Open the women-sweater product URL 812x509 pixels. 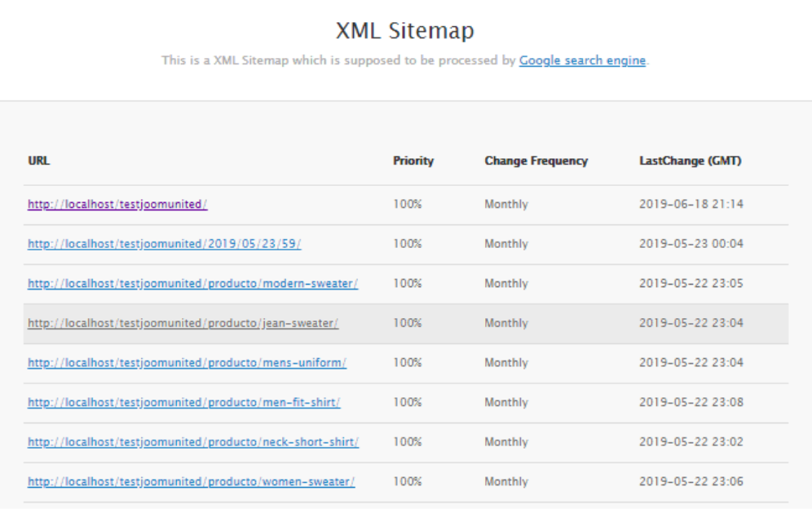(x=191, y=482)
